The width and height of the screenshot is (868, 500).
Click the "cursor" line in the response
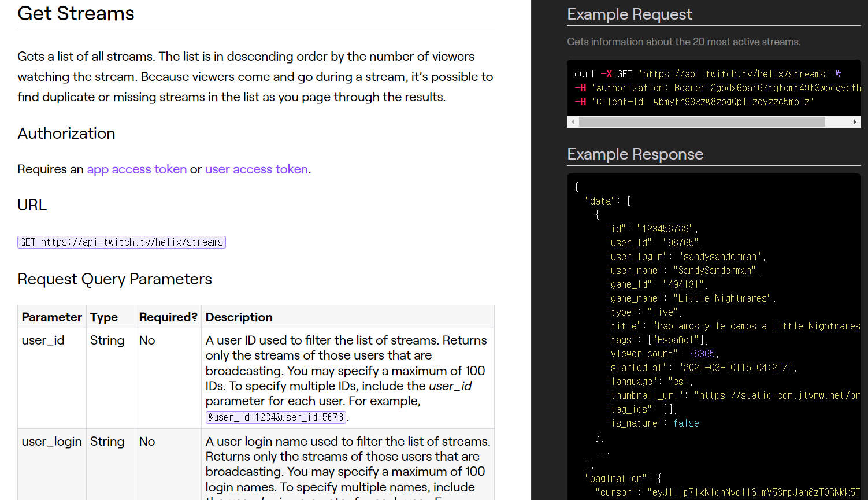pyautogui.click(x=728, y=492)
